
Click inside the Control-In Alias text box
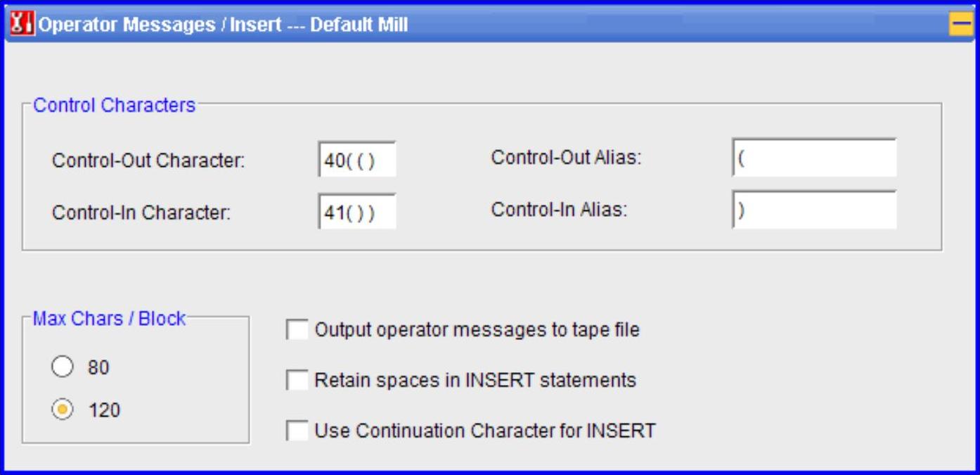pos(814,210)
